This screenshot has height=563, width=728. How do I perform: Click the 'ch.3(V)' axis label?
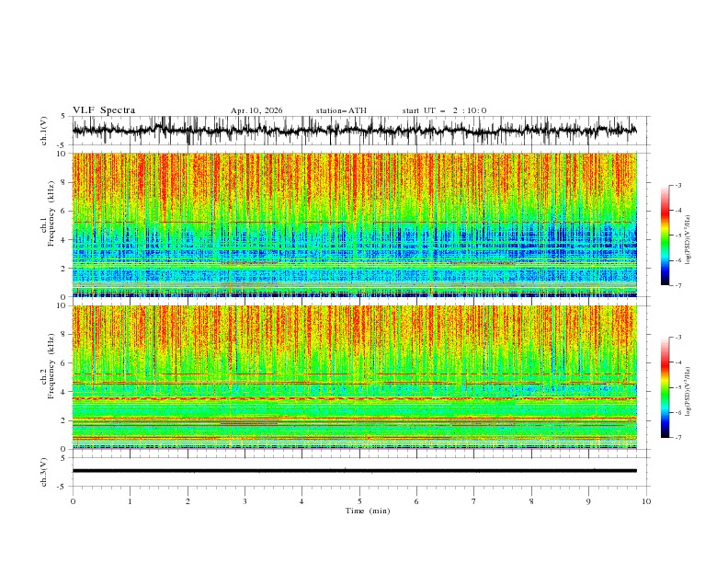pyautogui.click(x=44, y=472)
